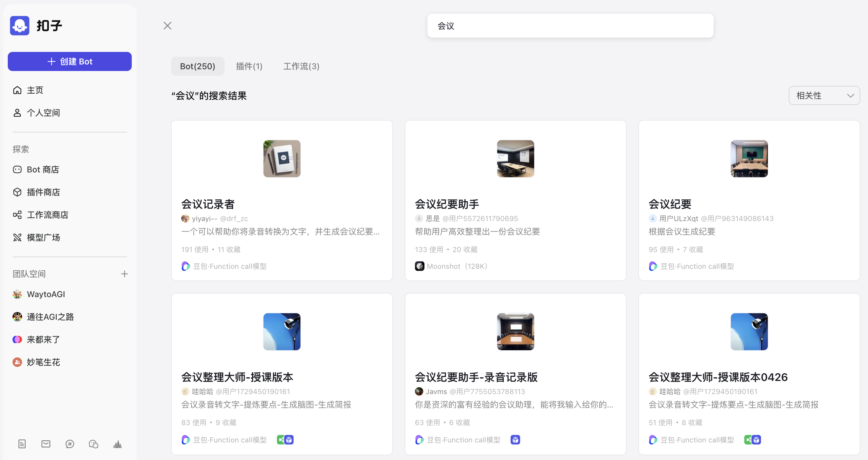The image size is (868, 460).
Task: Click the mountain-shaped icon in footer
Action: [117, 444]
